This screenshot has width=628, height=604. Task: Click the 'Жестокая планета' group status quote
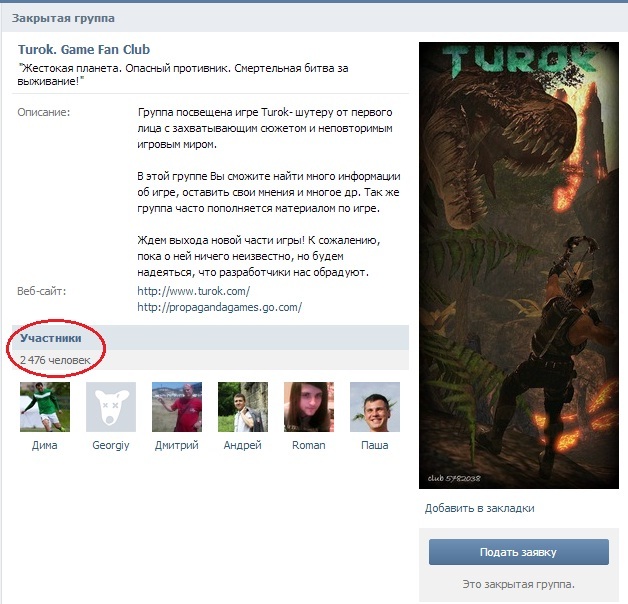[183, 74]
